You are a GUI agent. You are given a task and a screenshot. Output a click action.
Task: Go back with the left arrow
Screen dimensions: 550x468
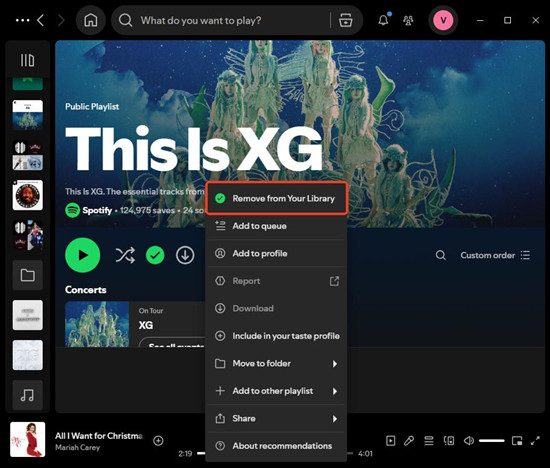[x=41, y=20]
